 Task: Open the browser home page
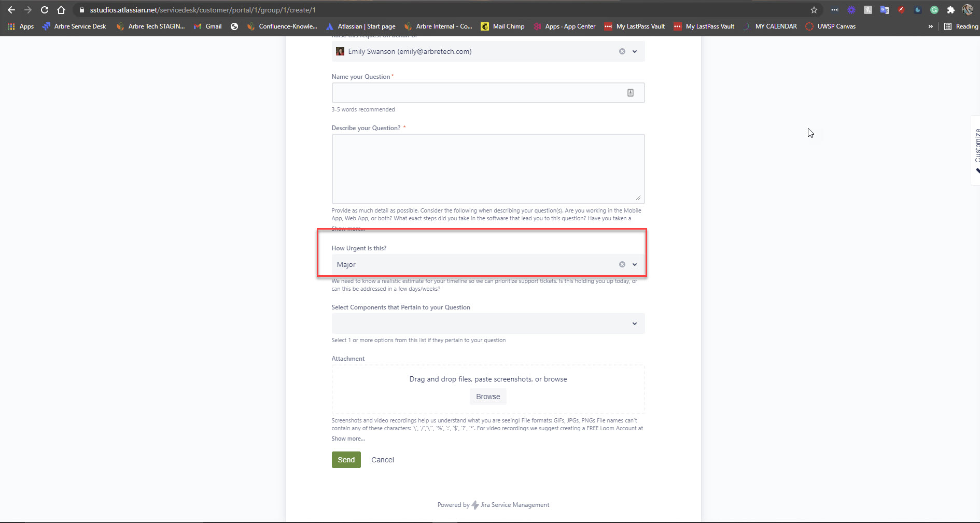point(61,10)
